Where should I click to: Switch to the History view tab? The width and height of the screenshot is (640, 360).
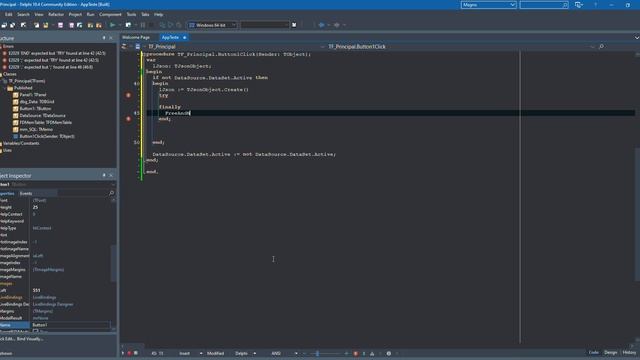(629, 353)
